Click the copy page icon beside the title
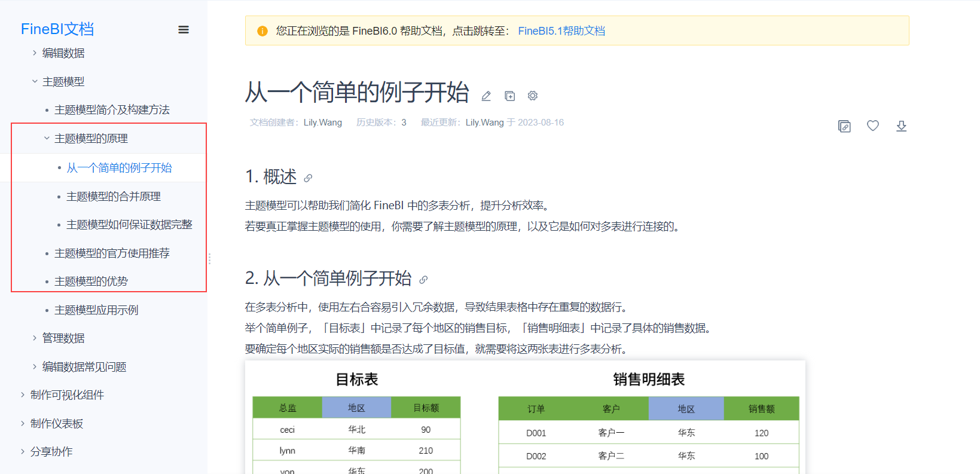Image resolution: width=980 pixels, height=474 pixels. tap(509, 96)
